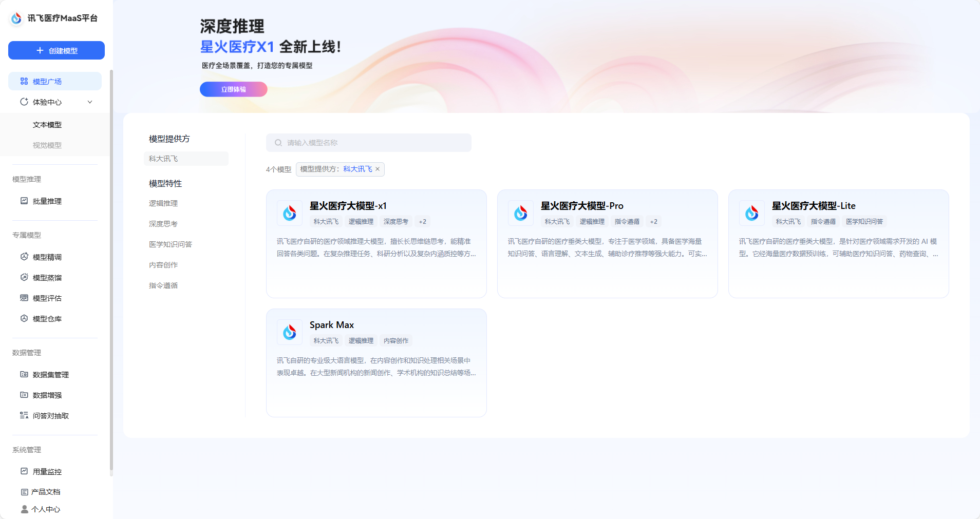Click 内容创作 tag on Spark Max
The height and width of the screenshot is (519, 980).
(396, 341)
